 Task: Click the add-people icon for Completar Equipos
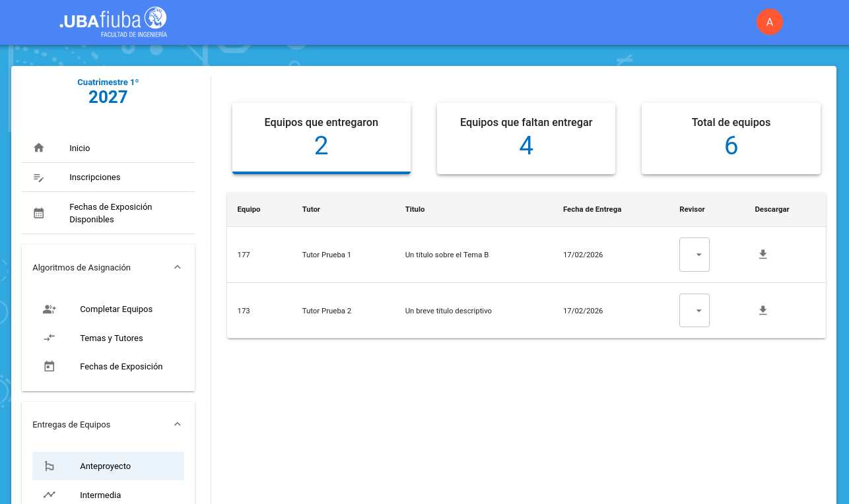pos(50,309)
